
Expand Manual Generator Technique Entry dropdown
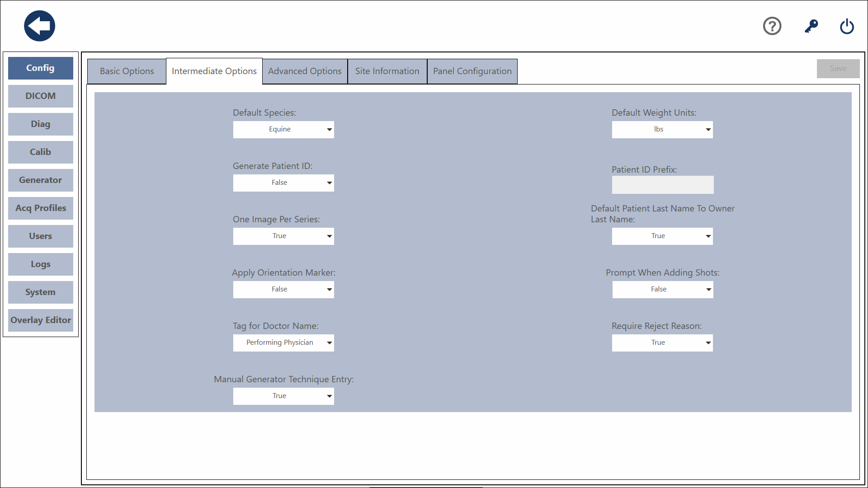283,396
